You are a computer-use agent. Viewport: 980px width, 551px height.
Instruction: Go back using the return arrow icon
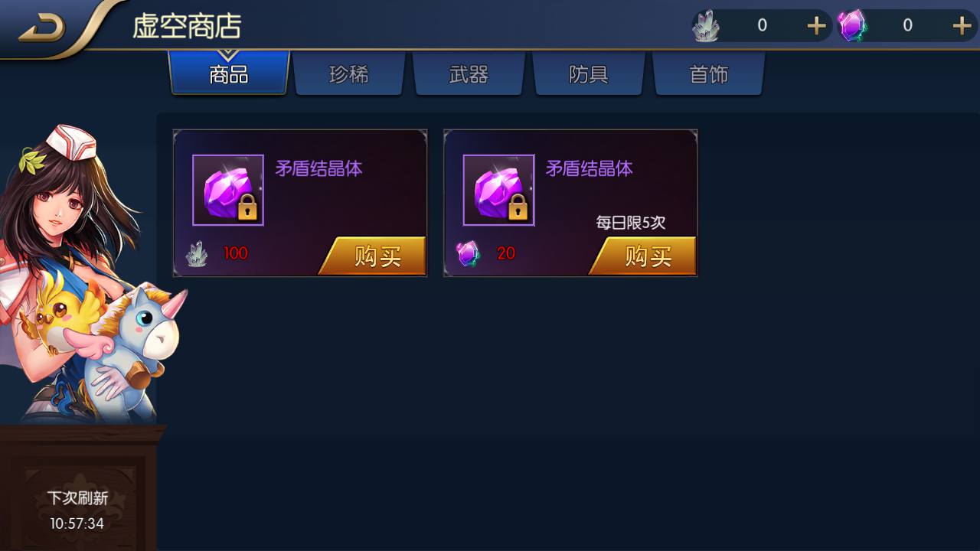(x=42, y=28)
